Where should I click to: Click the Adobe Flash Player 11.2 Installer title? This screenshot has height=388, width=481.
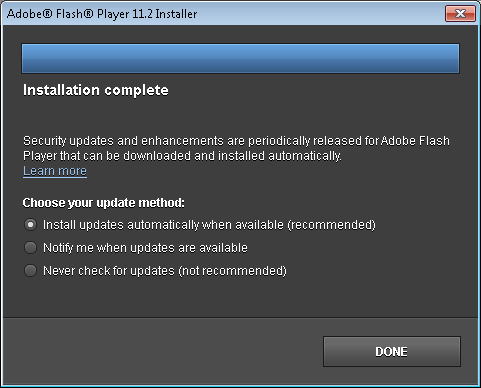pos(102,14)
